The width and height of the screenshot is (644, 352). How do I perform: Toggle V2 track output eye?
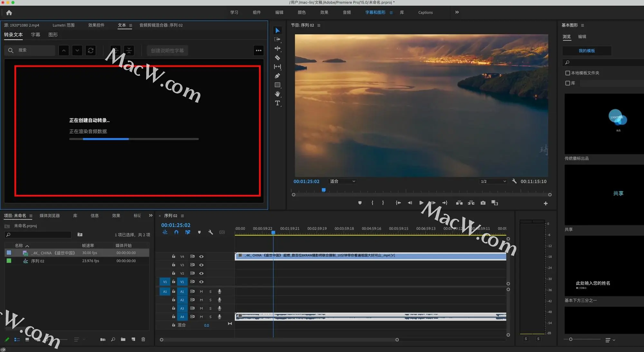(201, 273)
